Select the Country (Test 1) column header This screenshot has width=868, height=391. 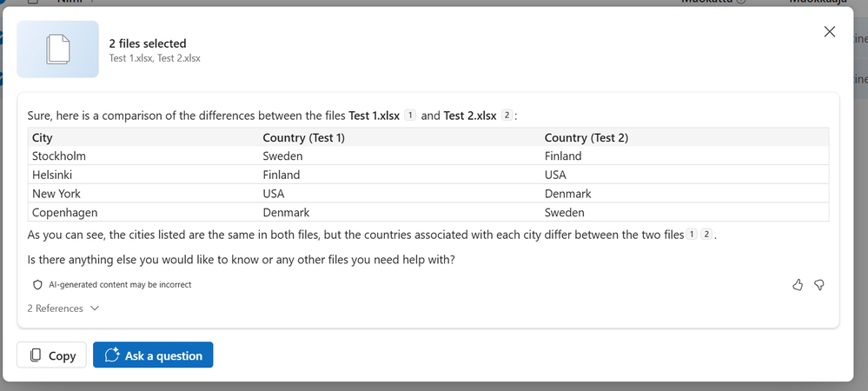303,137
